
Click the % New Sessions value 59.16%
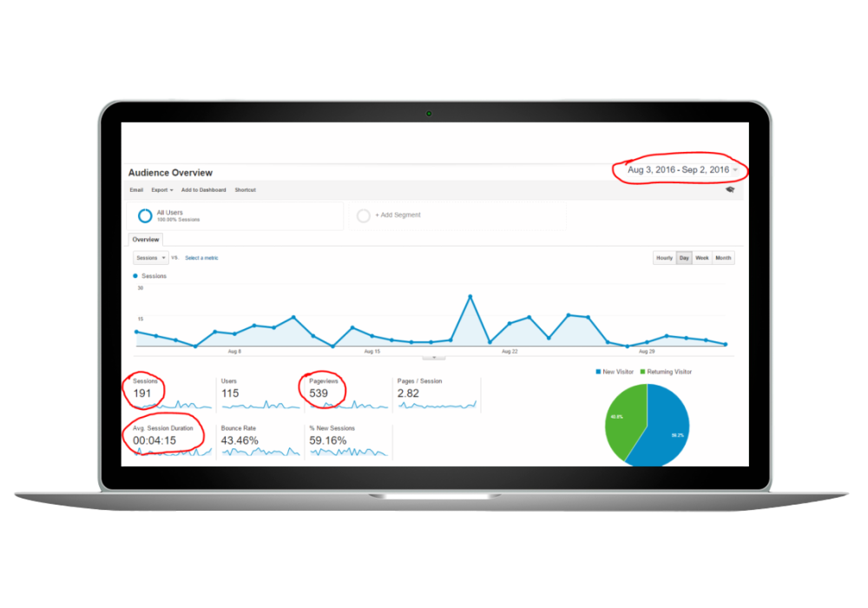click(x=328, y=440)
